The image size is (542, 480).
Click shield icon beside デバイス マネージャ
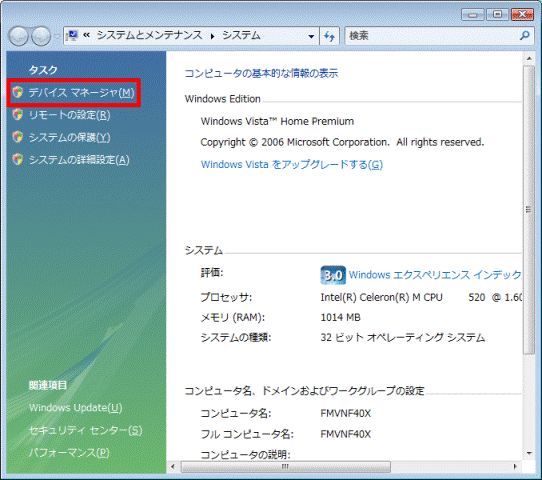[x=18, y=92]
